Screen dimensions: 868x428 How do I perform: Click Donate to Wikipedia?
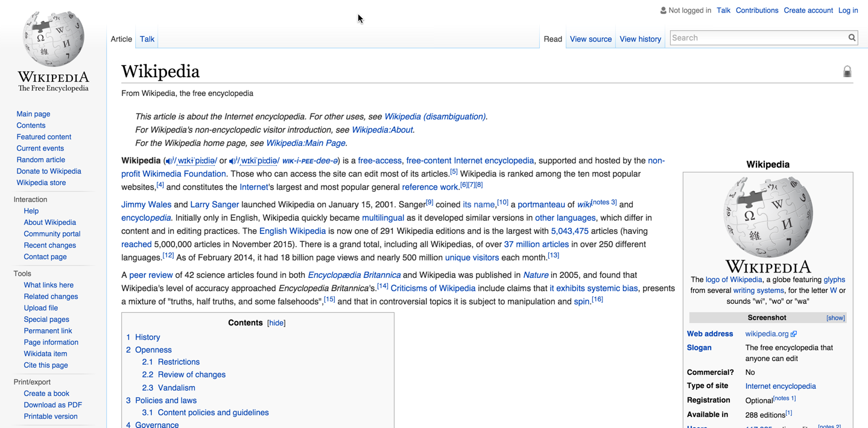(x=48, y=171)
